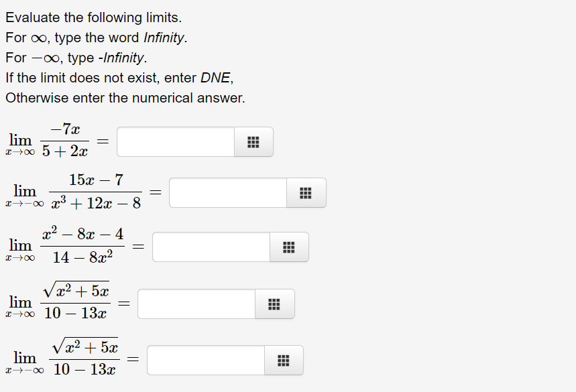
Task: Open the symbol palette for the x²-8x-4 limit
Action: 288,247
